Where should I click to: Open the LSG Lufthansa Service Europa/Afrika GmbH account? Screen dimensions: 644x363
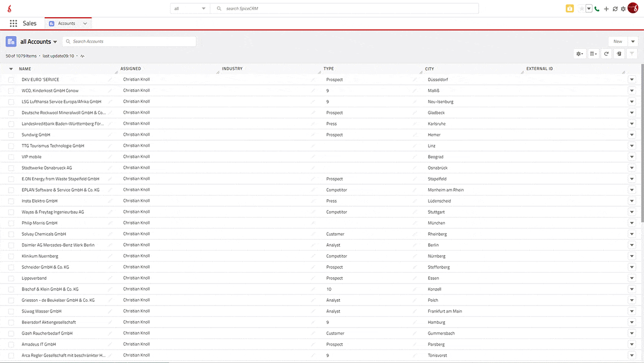click(61, 101)
